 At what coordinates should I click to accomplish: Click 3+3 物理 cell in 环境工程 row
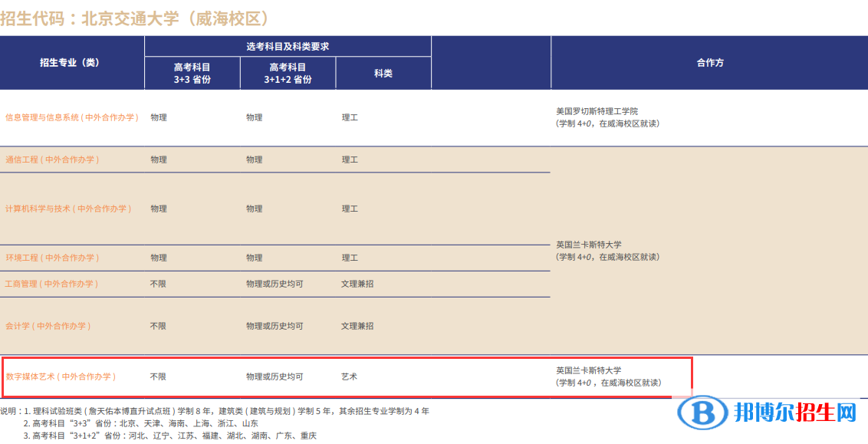click(x=159, y=258)
